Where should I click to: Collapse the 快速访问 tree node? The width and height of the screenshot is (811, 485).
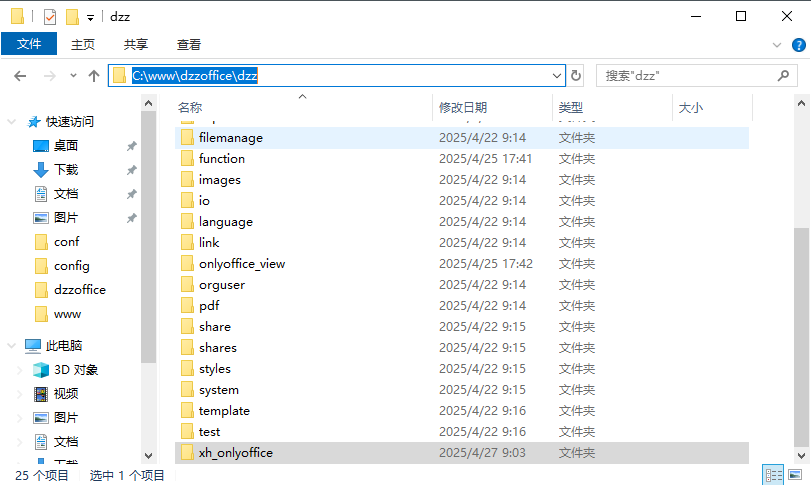(12, 122)
